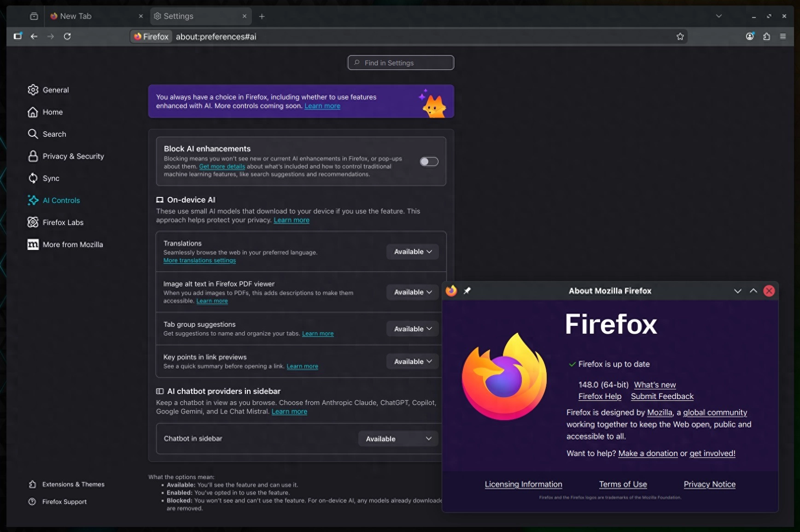Open Firefox Labs from the sidebar

pyautogui.click(x=62, y=222)
